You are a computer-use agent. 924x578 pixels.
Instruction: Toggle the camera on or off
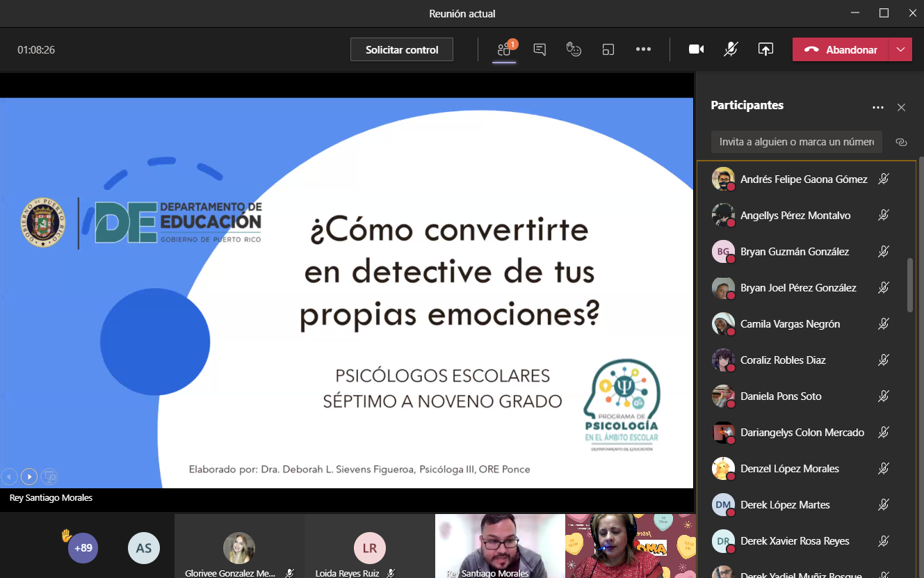tap(696, 49)
